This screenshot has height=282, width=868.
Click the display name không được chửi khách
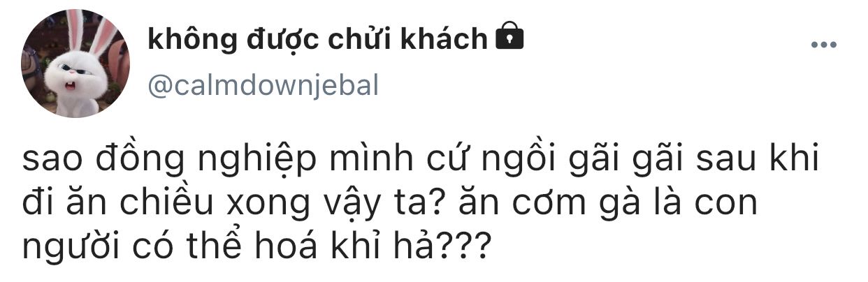pyautogui.click(x=317, y=40)
